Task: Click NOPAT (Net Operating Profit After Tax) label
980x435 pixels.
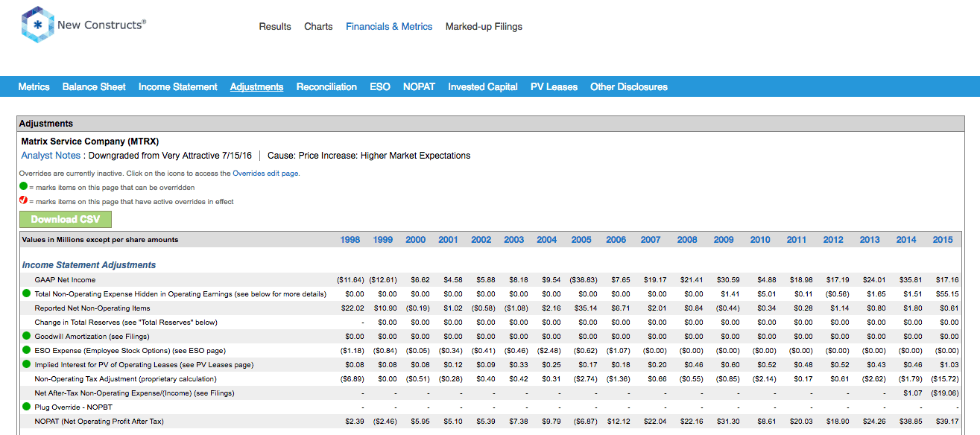Action: point(99,422)
